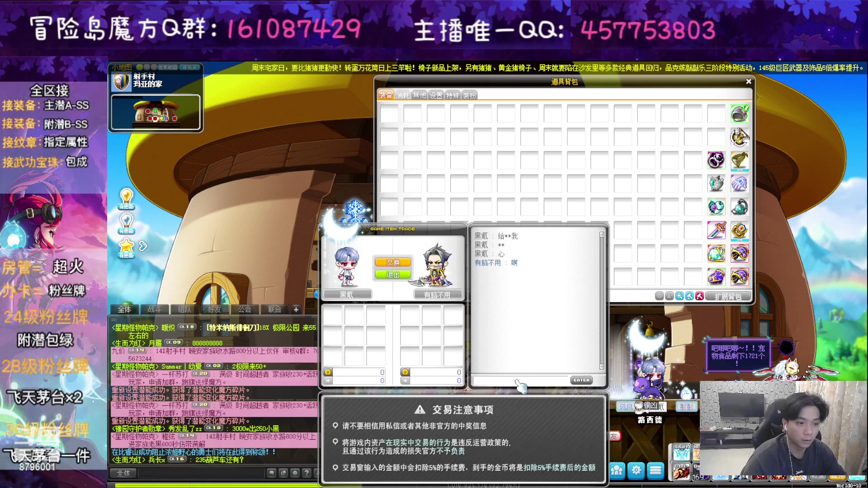
Task: Add a new chat tab with the plus button
Action: (x=296, y=310)
